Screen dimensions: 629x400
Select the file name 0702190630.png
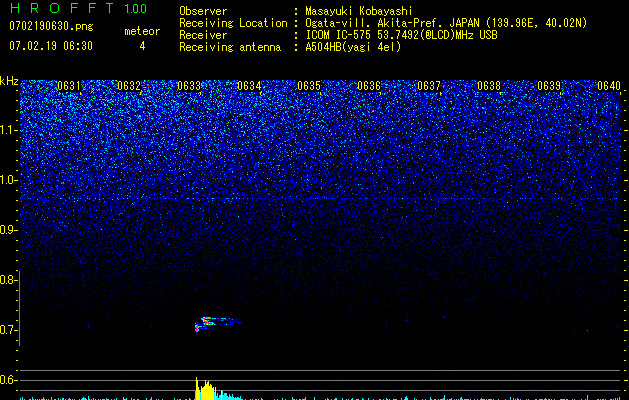[x=51, y=26]
